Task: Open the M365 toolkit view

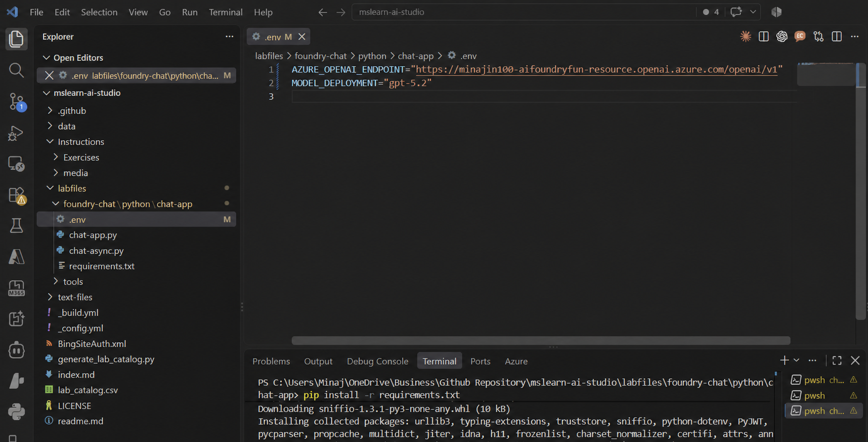Action: (x=16, y=288)
